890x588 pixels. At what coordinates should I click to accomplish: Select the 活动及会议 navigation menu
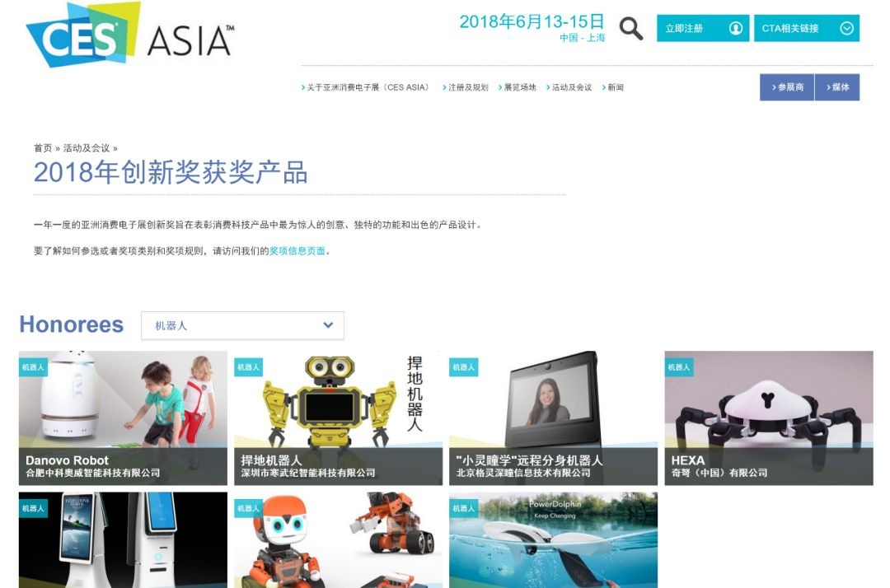tap(569, 87)
